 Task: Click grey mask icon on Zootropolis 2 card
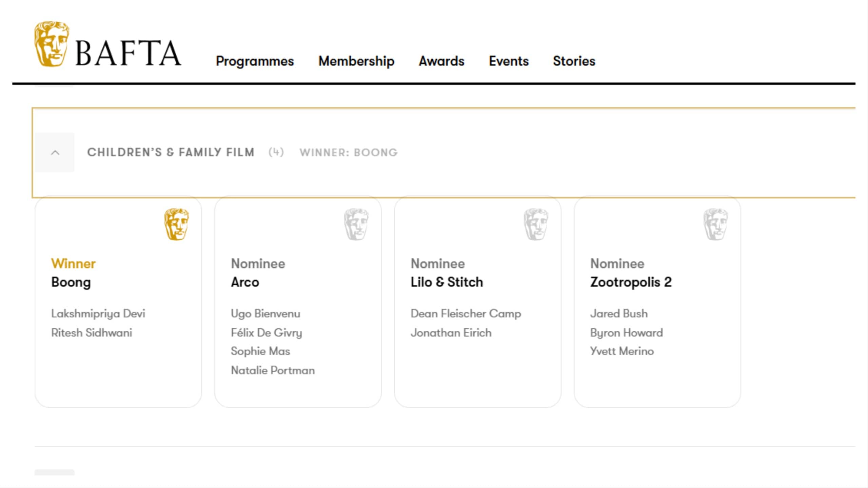click(x=715, y=224)
